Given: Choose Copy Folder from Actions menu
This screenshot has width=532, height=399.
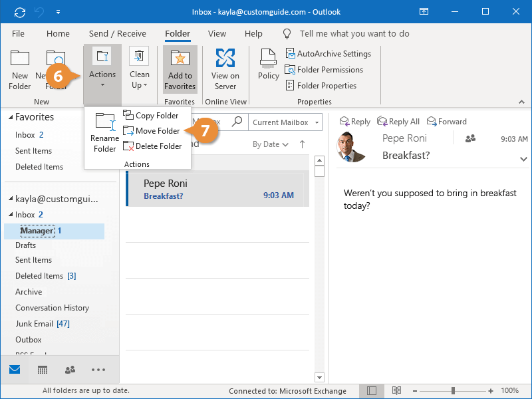Looking at the screenshot, I should pos(151,116).
